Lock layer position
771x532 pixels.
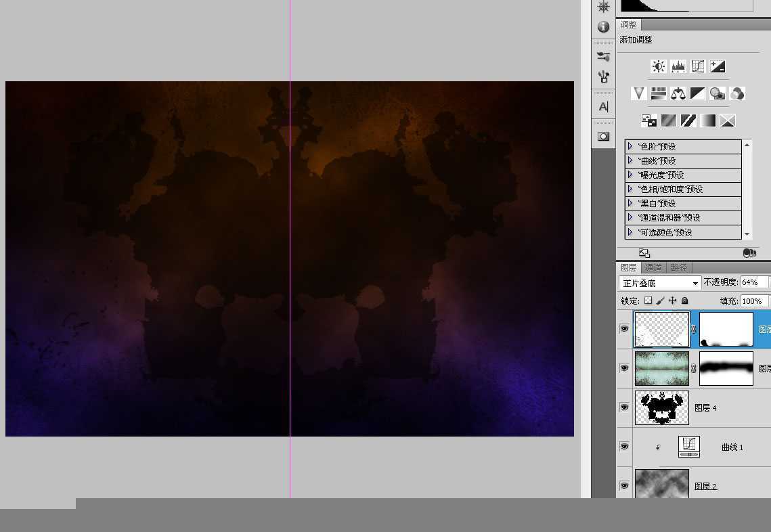[672, 301]
